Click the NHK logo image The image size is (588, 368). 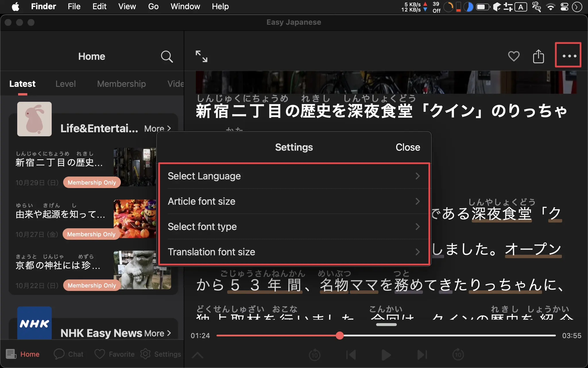[34, 323]
